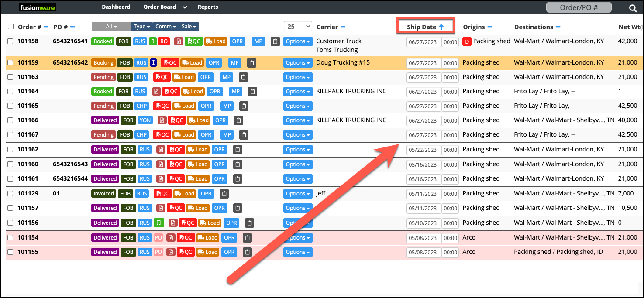Click the clipboard icon for order 101158
644x298 pixels.
click(275, 41)
